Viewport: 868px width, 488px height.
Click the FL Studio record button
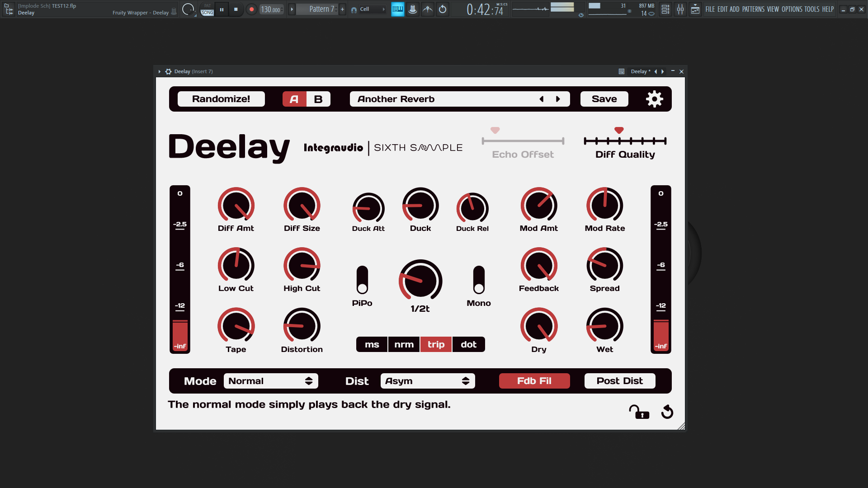pyautogui.click(x=251, y=9)
